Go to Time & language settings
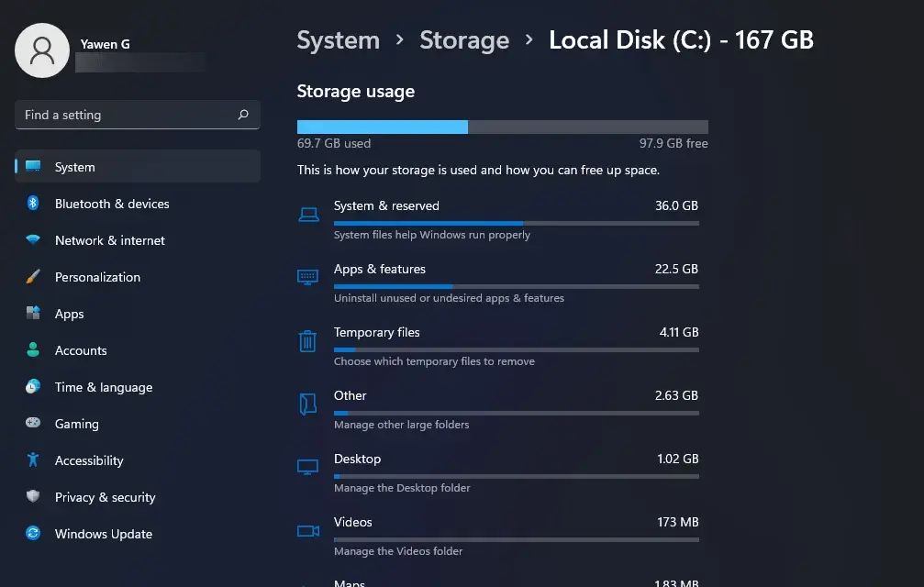Screen dimensions: 924x587 point(138,387)
